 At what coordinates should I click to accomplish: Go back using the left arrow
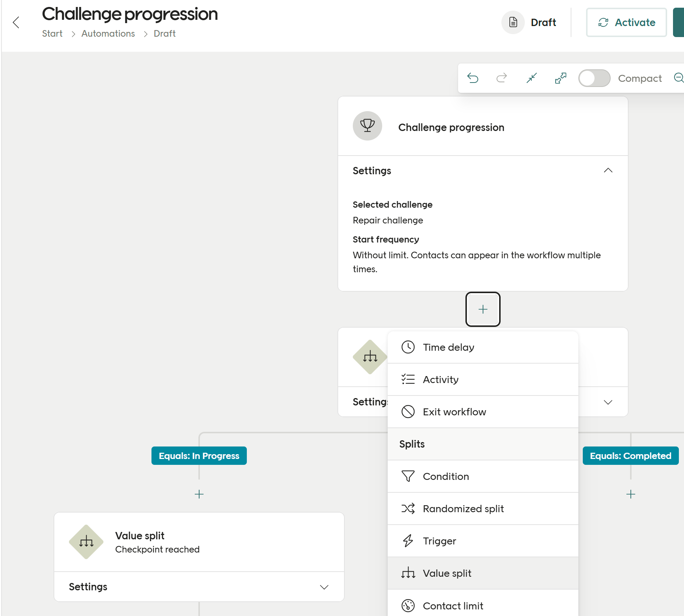[x=16, y=22]
